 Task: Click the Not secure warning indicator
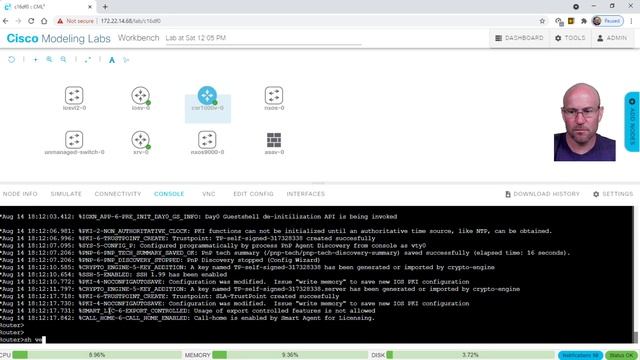coord(76,21)
